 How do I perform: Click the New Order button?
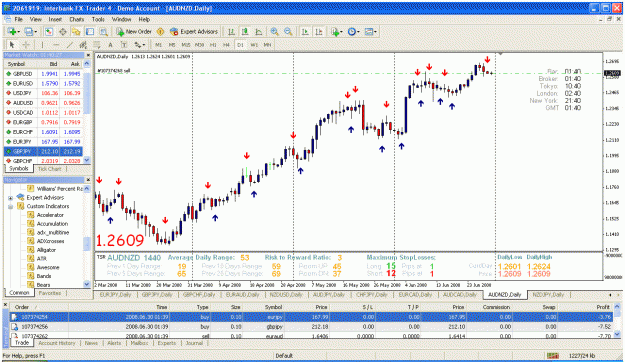pyautogui.click(x=134, y=31)
